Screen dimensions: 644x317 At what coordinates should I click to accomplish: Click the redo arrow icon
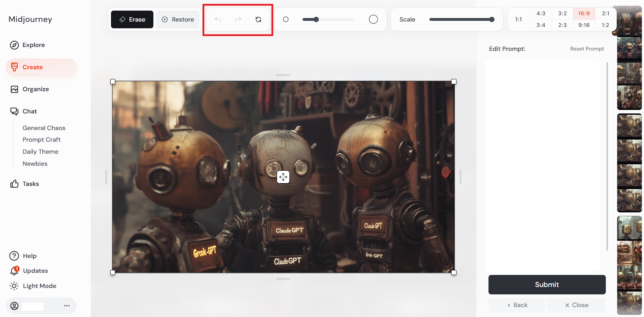click(x=238, y=19)
